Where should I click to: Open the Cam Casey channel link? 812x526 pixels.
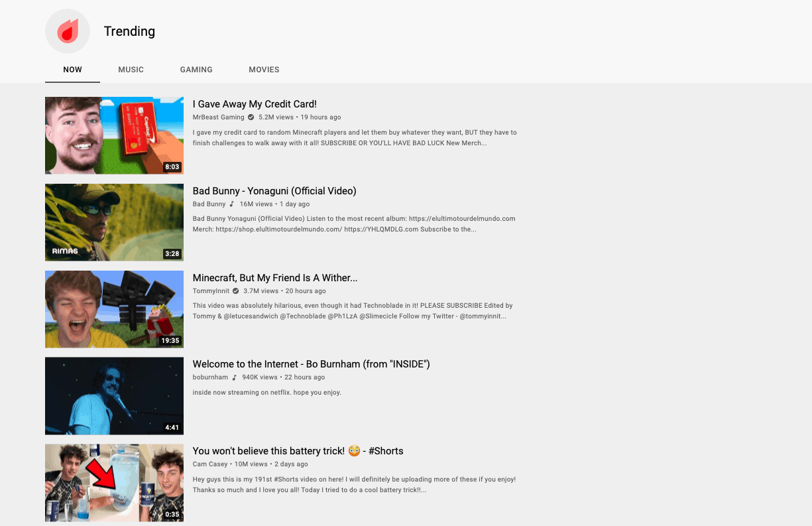[x=210, y=464]
